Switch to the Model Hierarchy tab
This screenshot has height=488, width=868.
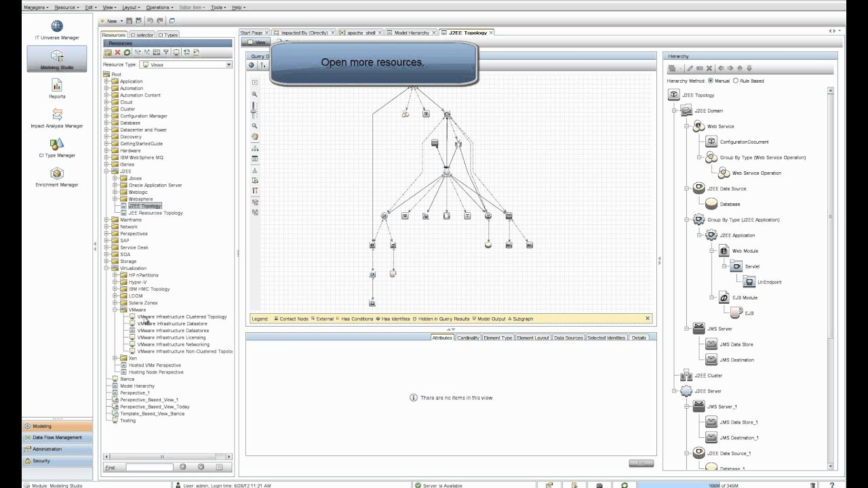coord(412,33)
